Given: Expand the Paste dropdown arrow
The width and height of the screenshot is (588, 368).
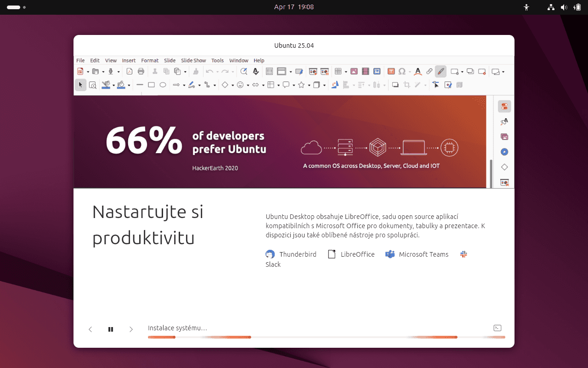Looking at the screenshot, I should [x=185, y=72].
